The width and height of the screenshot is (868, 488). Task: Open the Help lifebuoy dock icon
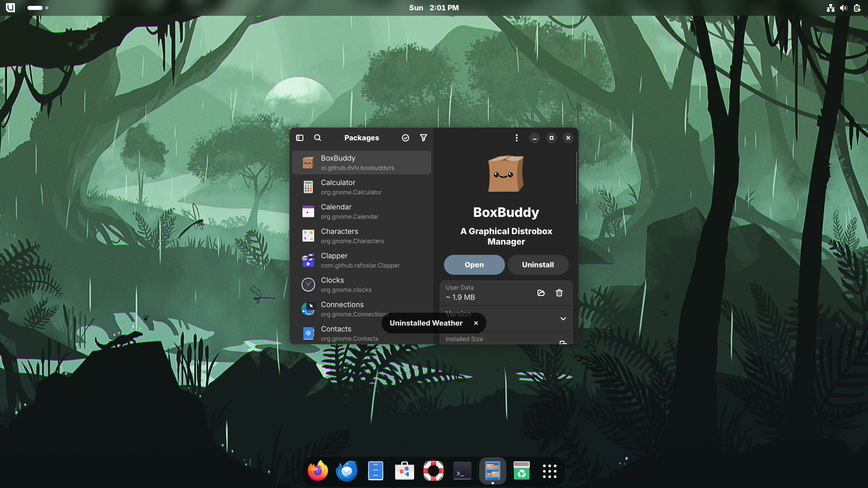(x=434, y=471)
